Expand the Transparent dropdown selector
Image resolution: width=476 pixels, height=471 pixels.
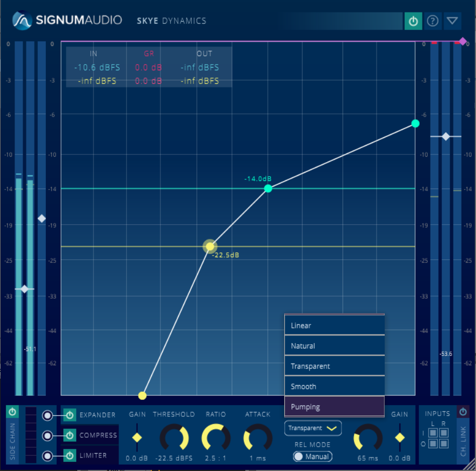pos(313,428)
